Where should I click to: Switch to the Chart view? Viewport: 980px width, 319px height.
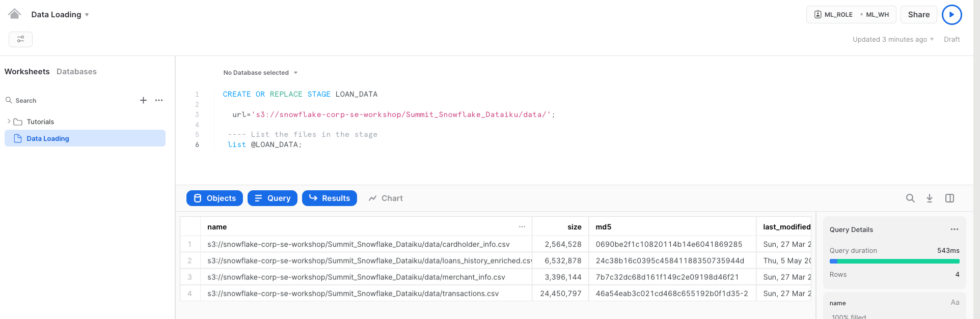point(386,198)
